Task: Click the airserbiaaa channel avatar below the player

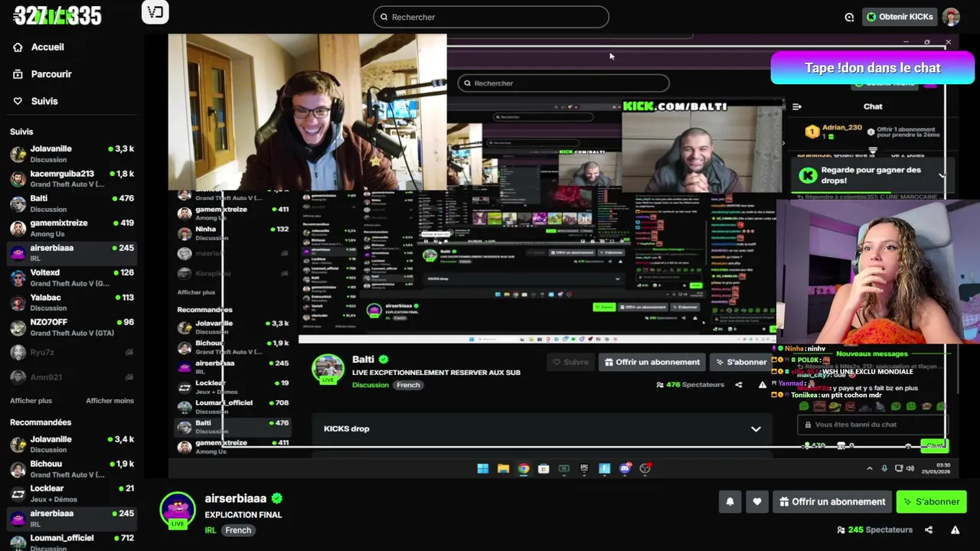Action: click(x=178, y=510)
